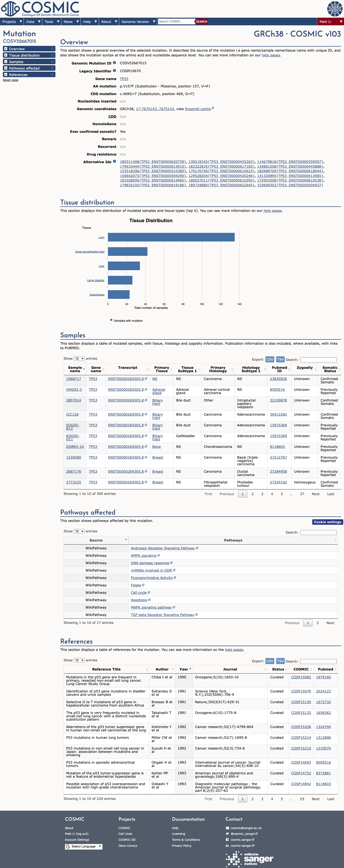
Task: Expand the Genome Version dropdown
Action: (138, 21)
